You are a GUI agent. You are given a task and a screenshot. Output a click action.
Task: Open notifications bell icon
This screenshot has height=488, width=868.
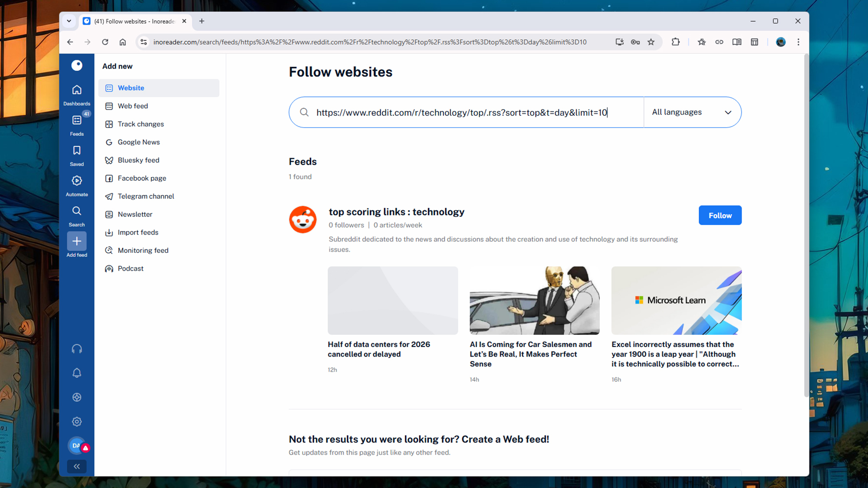[x=77, y=373]
